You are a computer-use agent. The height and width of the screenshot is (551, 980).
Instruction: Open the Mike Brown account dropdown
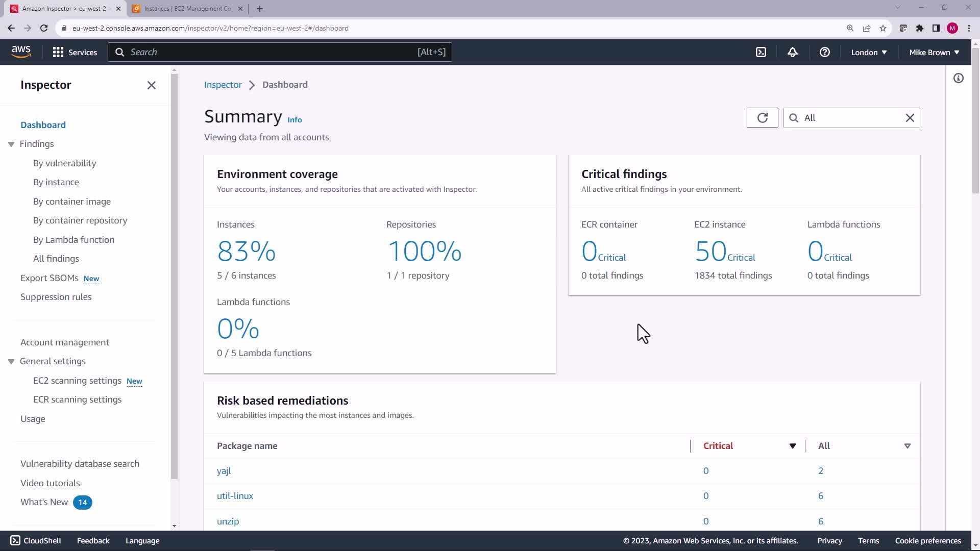pos(934,52)
